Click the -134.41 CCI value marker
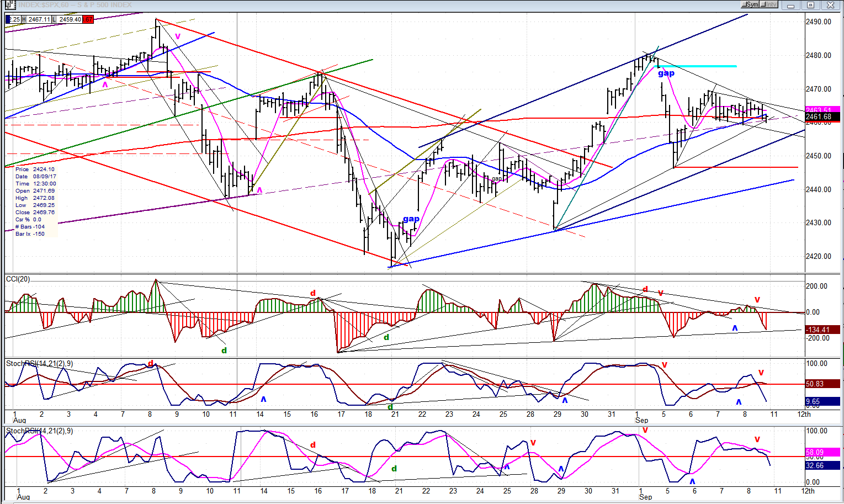The height and width of the screenshot is (504, 844). tap(821, 330)
